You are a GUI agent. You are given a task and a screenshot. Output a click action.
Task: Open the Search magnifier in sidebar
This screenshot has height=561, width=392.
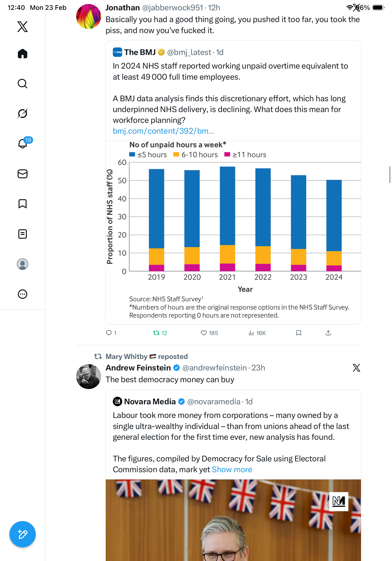[23, 84]
